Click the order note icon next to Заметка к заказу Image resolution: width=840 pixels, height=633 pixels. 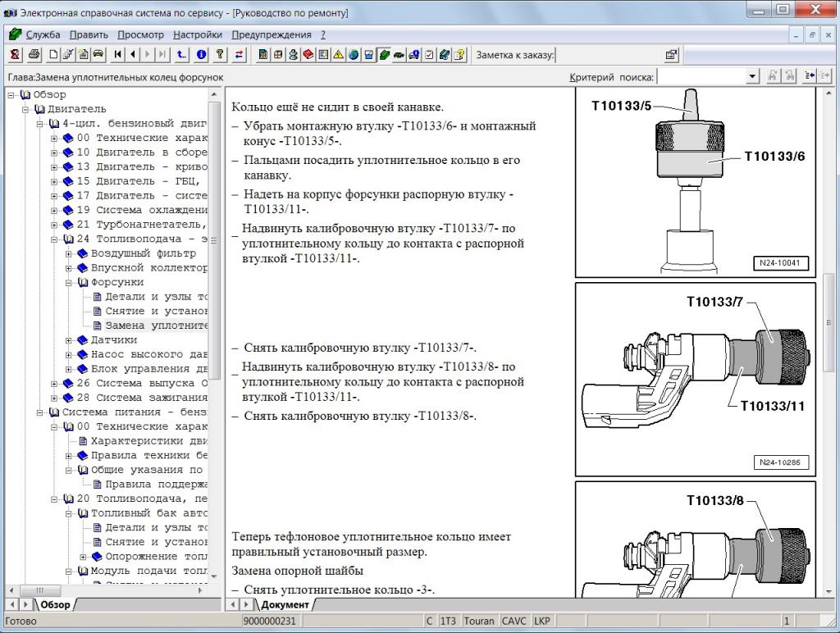coord(671,55)
